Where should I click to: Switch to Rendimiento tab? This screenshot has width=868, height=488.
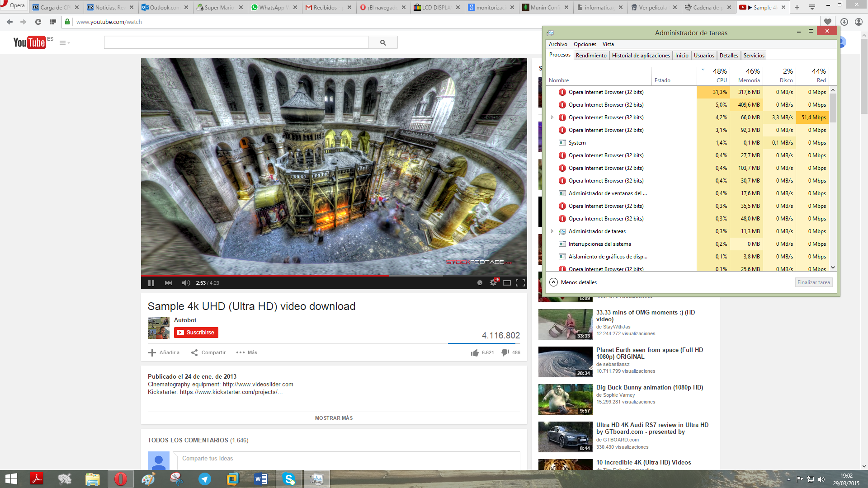[591, 56]
